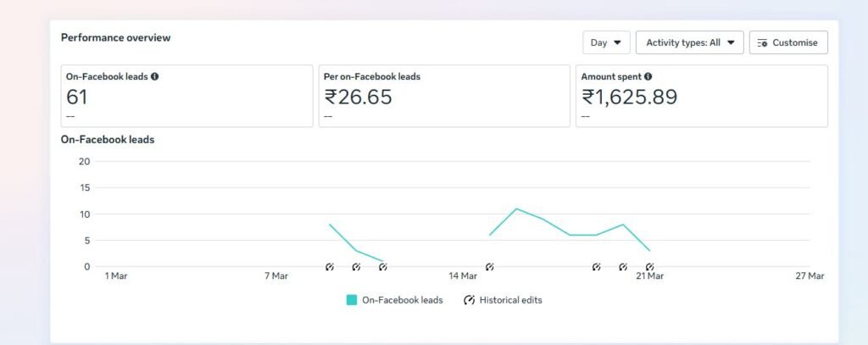Click teal On-Facebook leads legend swatch
Viewport: 868px width, 345px height.
[352, 300]
